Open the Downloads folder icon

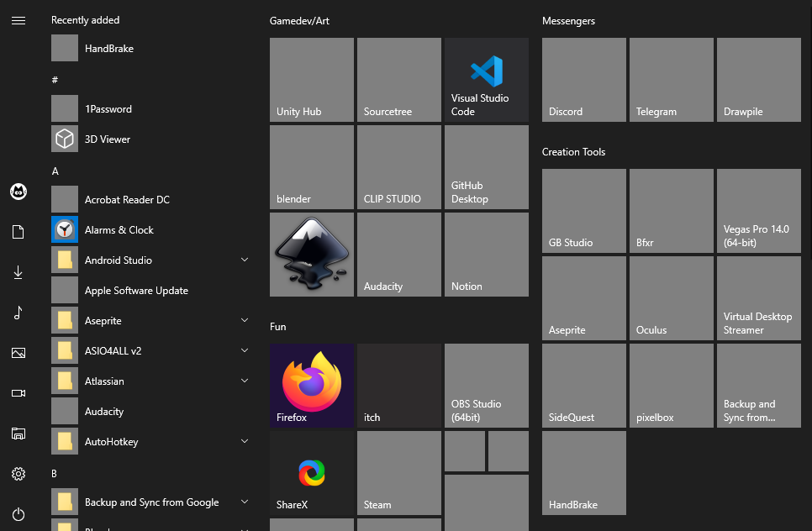(x=18, y=272)
